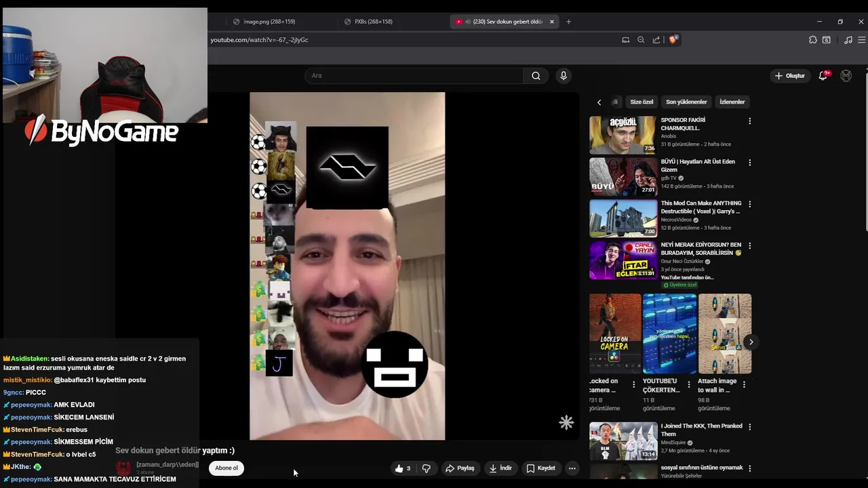Click the address bar URL youtube.com/watch
Screen dimensions: 868x488
[259, 40]
